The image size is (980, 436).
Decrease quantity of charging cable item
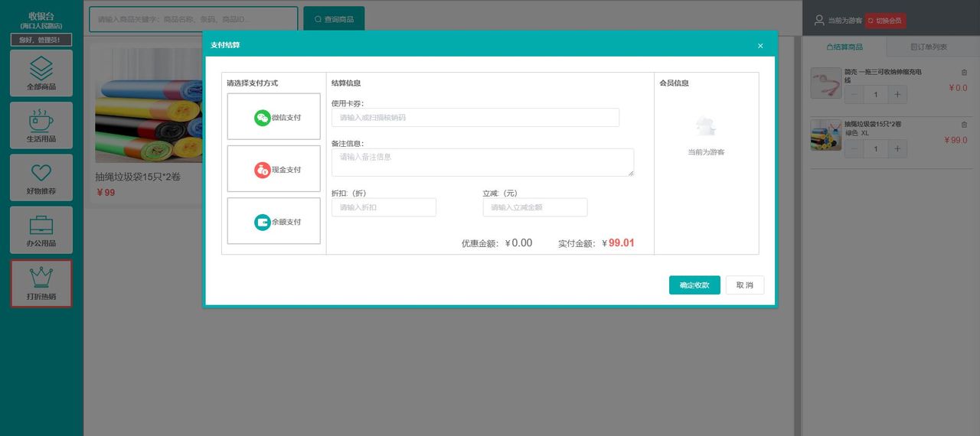click(854, 95)
